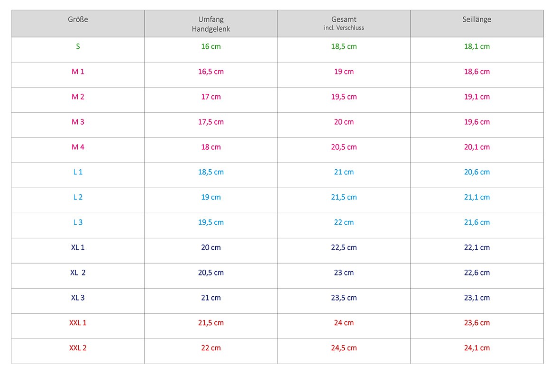Select the 18,1 cm green Seillänge value
The image size is (550, 392).
477,46
